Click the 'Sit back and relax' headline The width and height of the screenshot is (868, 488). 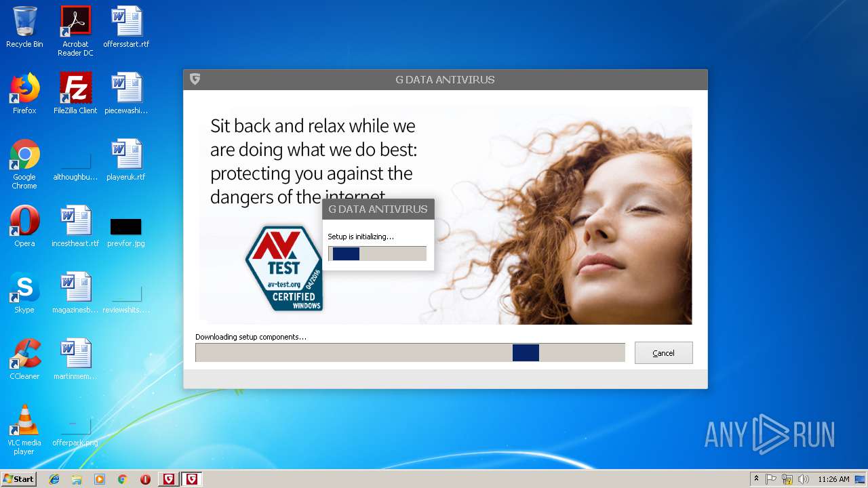[313, 161]
